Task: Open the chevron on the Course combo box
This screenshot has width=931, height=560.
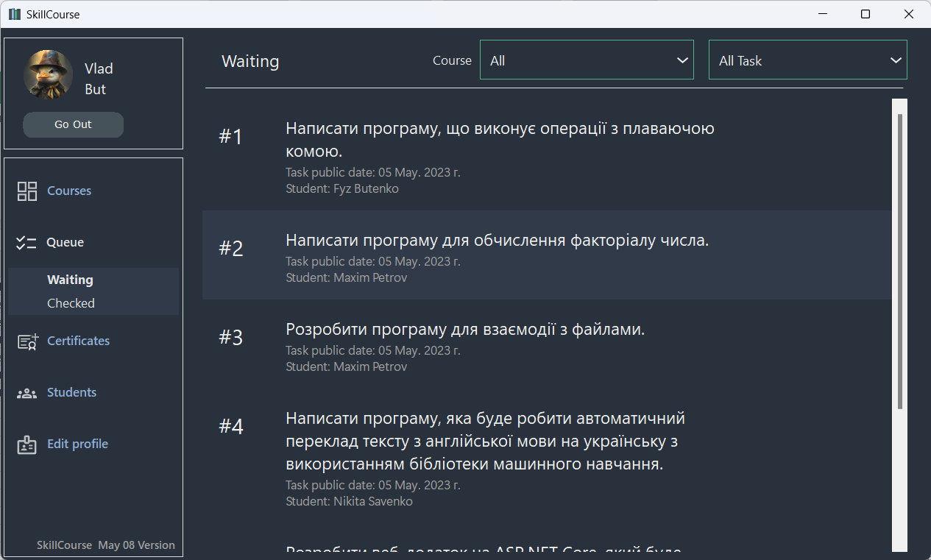Action: (x=682, y=60)
